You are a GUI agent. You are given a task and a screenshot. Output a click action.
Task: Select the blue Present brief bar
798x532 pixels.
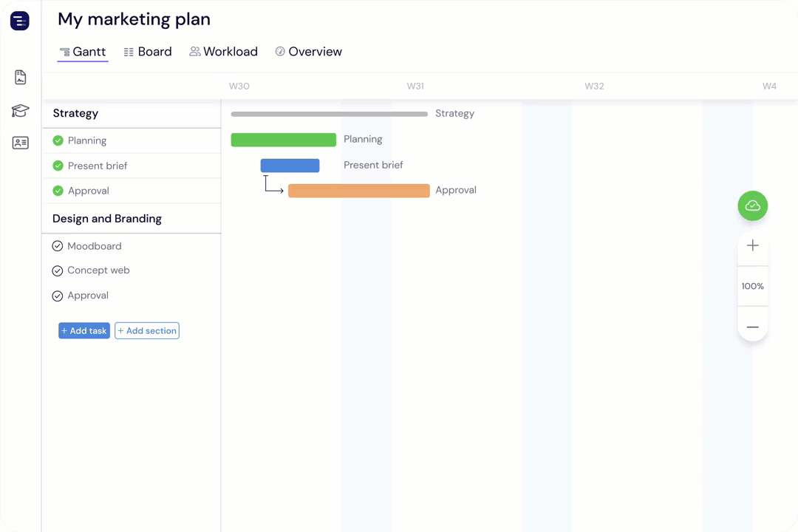pyautogui.click(x=290, y=166)
